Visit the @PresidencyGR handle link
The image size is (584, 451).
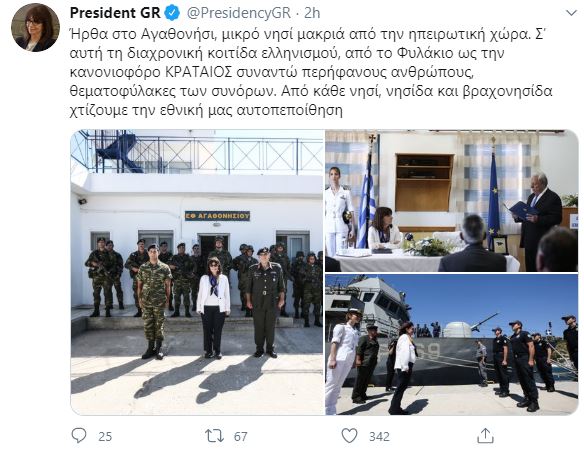click(x=238, y=13)
